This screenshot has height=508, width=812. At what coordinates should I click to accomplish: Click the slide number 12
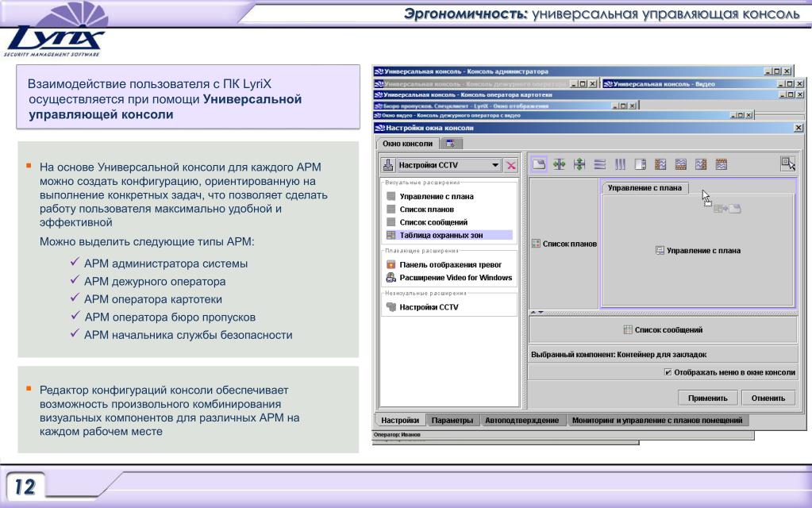click(25, 487)
